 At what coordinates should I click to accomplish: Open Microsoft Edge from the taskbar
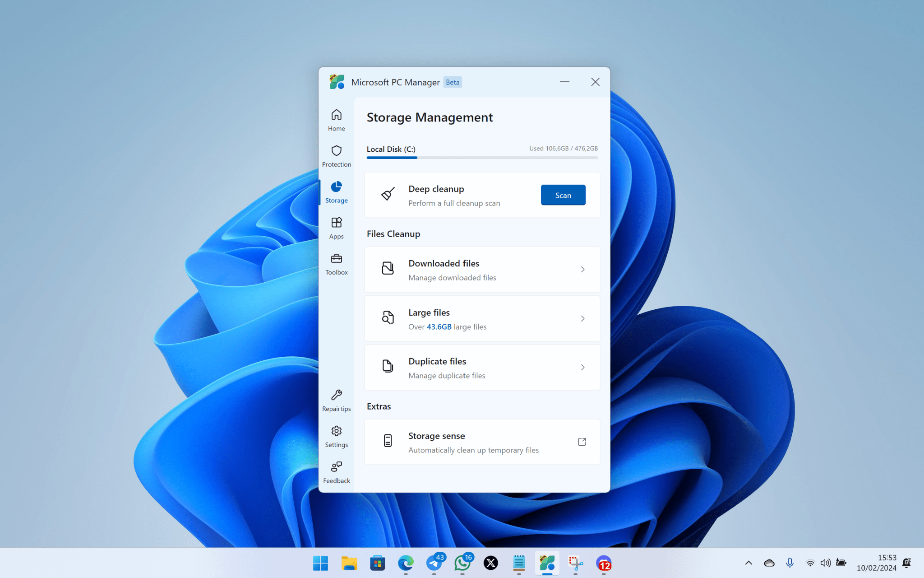[x=406, y=563]
